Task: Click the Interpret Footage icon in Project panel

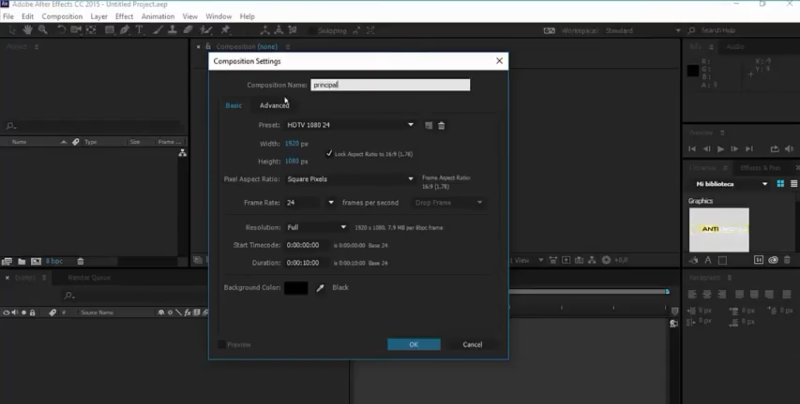Action: click(7, 261)
